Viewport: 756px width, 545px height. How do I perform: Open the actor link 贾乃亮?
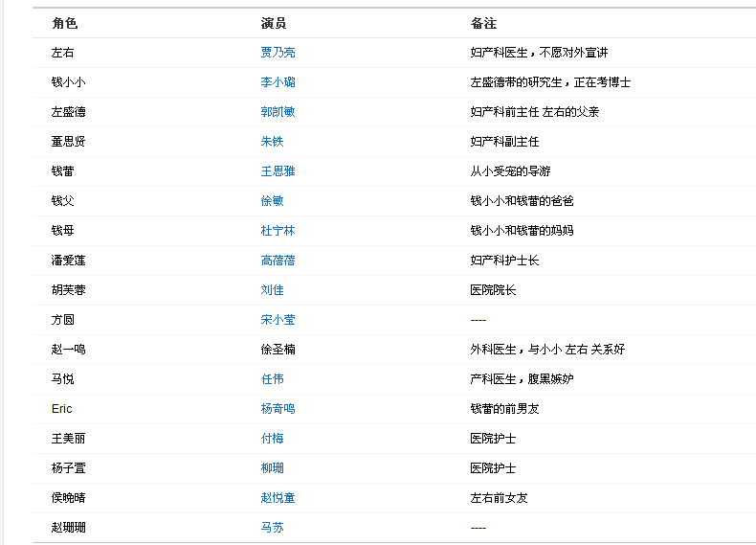(x=278, y=52)
